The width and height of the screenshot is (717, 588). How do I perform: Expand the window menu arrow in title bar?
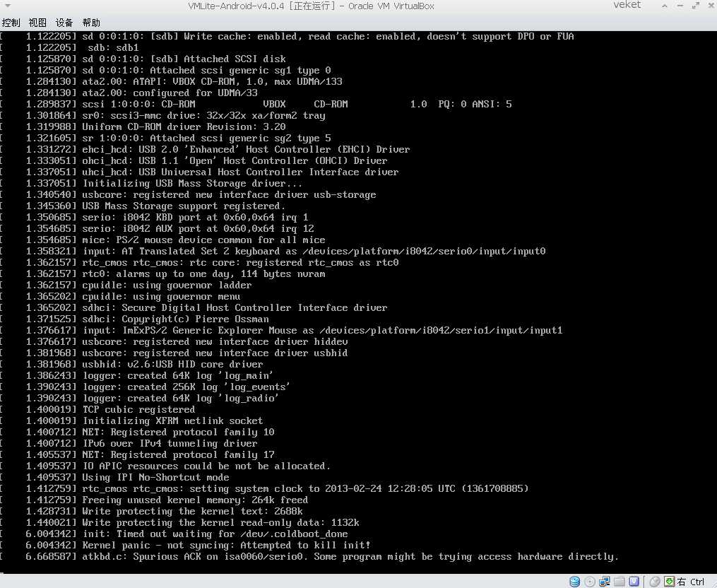click(x=7, y=6)
